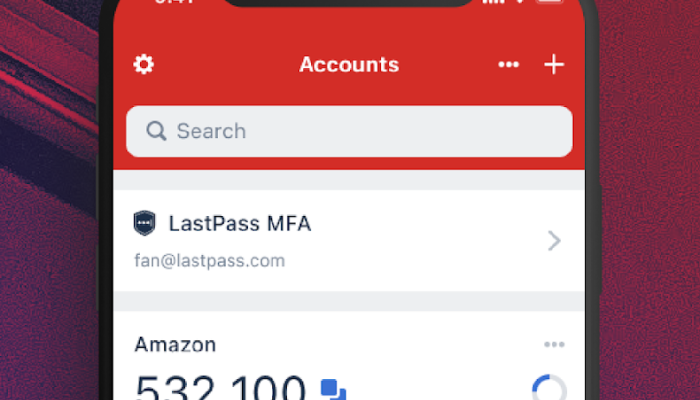Click the battery indicator in status bar
The height and width of the screenshot is (400, 700).
[549, 1]
